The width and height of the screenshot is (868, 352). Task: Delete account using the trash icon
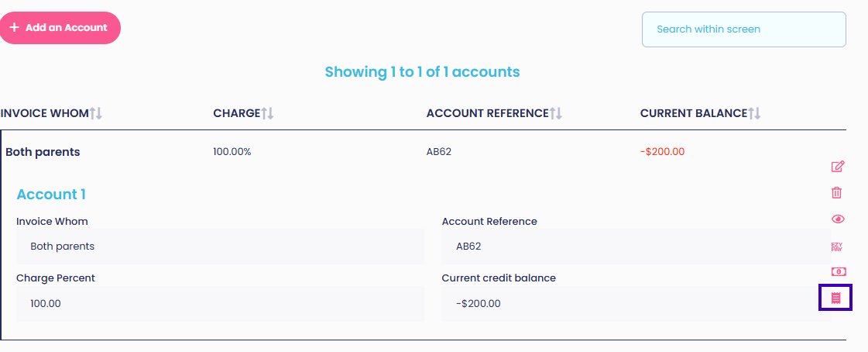836,192
